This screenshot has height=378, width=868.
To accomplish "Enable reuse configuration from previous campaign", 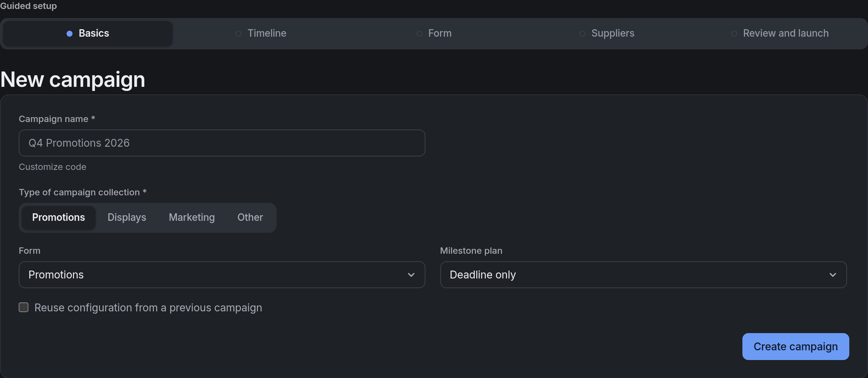I will click(24, 307).
